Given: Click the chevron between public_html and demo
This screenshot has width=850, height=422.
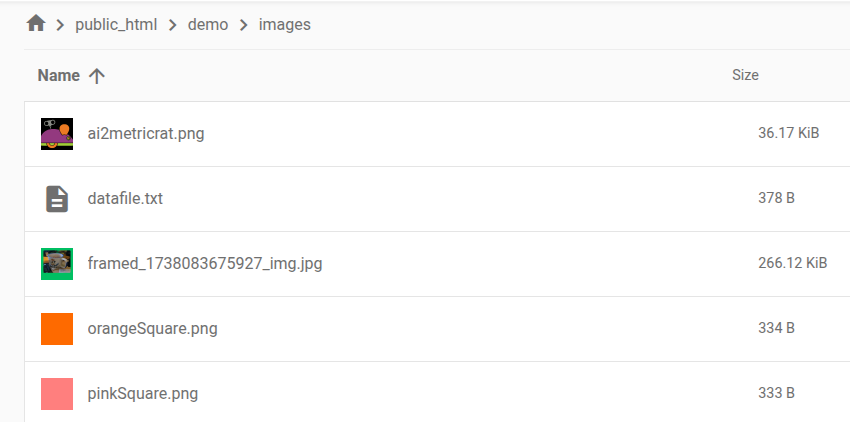Looking at the screenshot, I should 173,25.
